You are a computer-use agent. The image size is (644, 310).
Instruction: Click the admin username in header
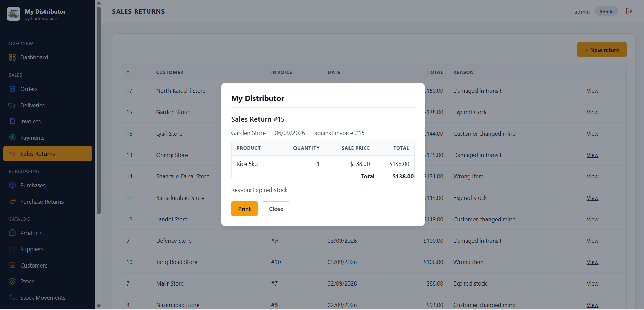tap(582, 12)
